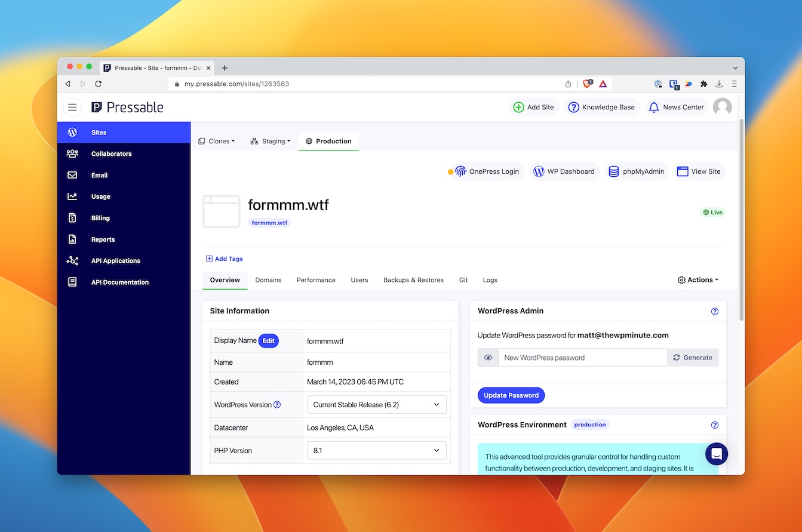Click browser downloads icon

tap(719, 84)
